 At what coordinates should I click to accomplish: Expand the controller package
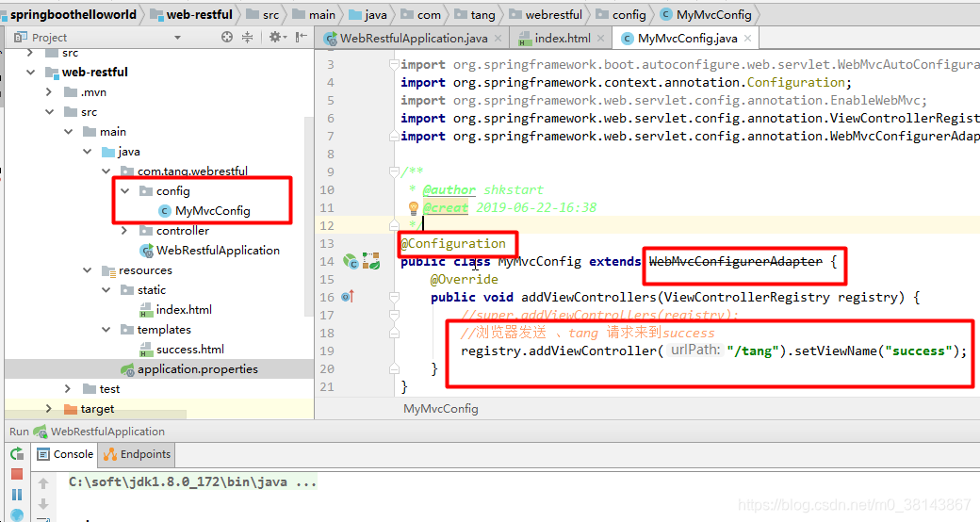point(124,231)
